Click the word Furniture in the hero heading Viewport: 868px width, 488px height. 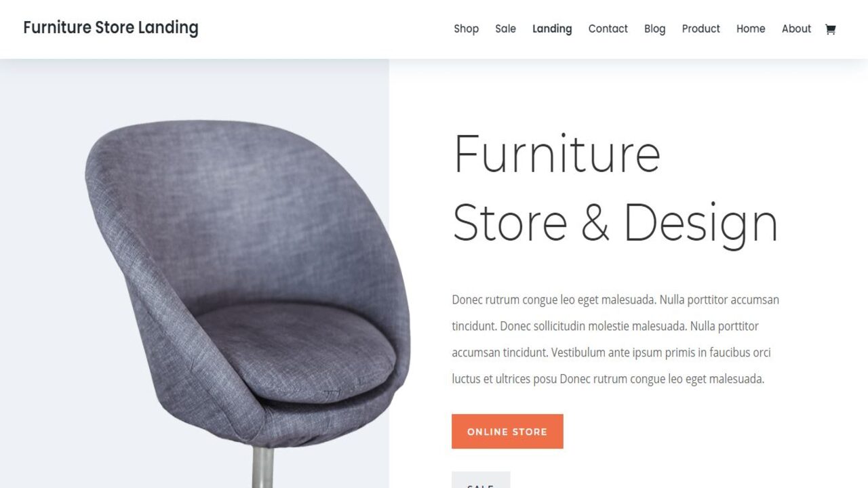(x=557, y=154)
